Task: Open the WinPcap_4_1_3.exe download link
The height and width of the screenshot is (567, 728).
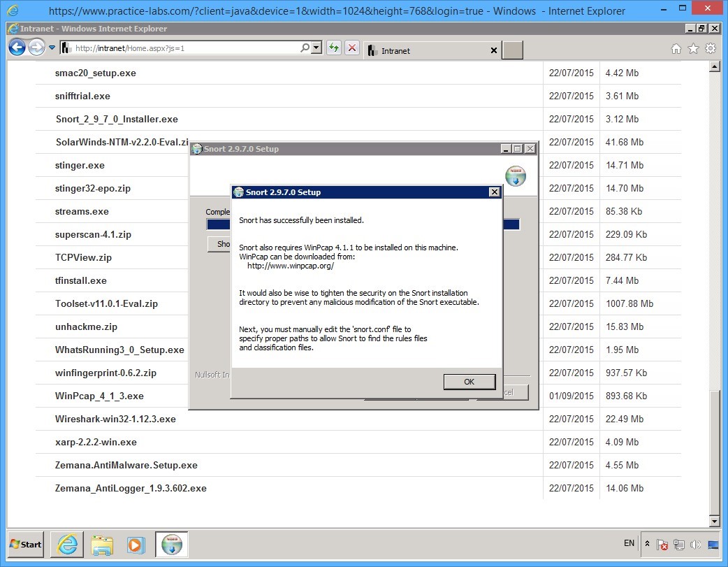Action: 99,396
